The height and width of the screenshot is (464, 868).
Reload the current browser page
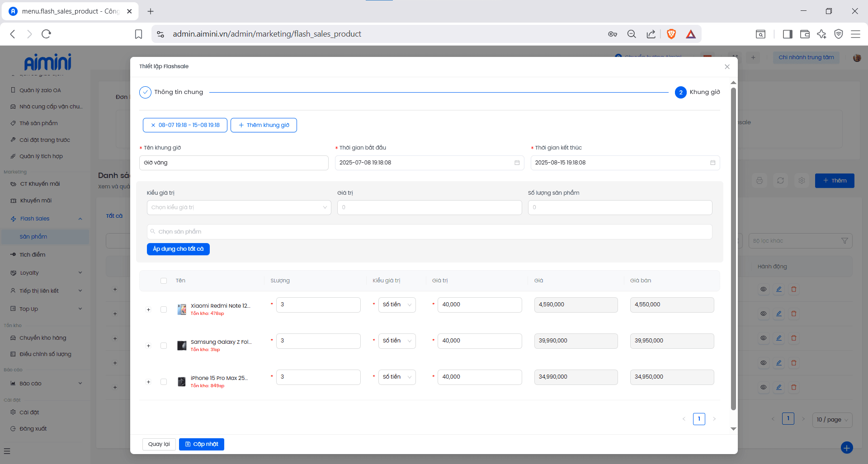pyautogui.click(x=46, y=34)
